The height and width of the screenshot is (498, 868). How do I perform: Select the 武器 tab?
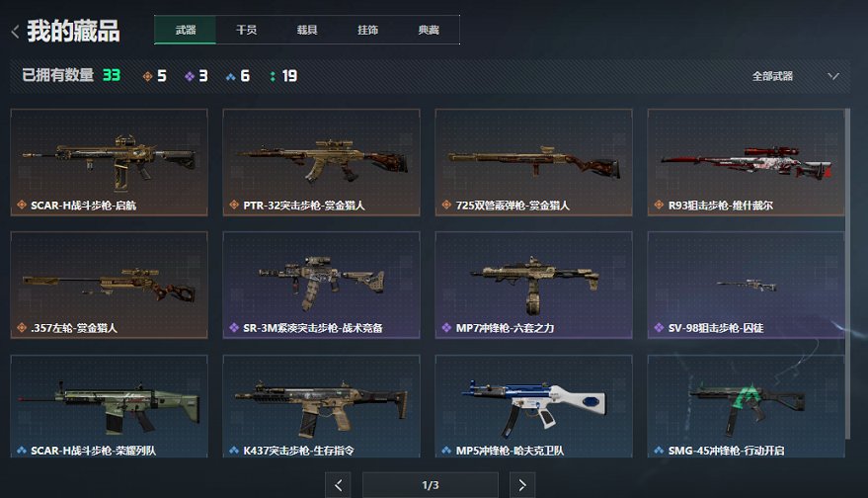coord(186,30)
